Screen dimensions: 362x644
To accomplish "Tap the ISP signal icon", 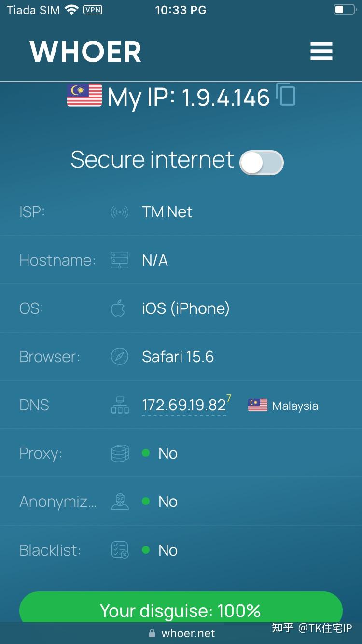I will click(120, 212).
